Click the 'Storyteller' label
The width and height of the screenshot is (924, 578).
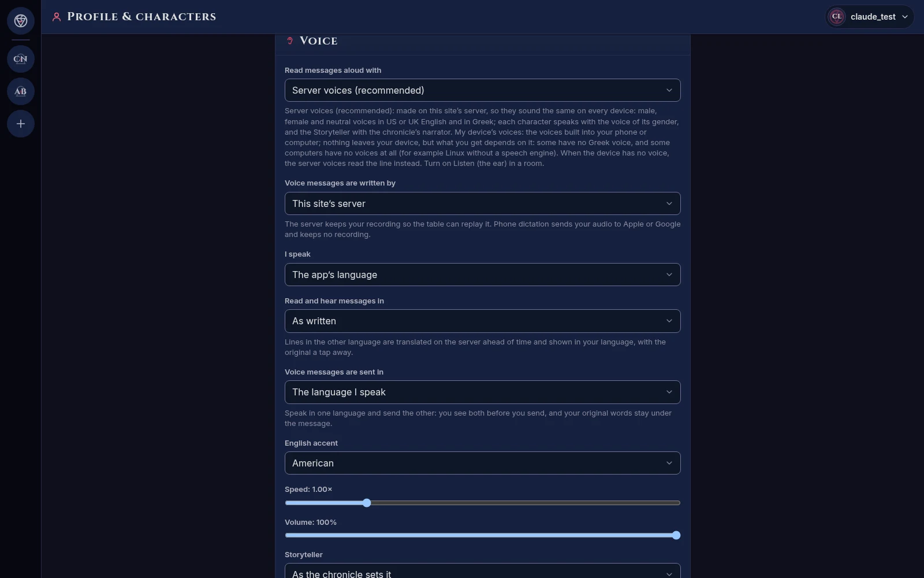tap(304, 555)
